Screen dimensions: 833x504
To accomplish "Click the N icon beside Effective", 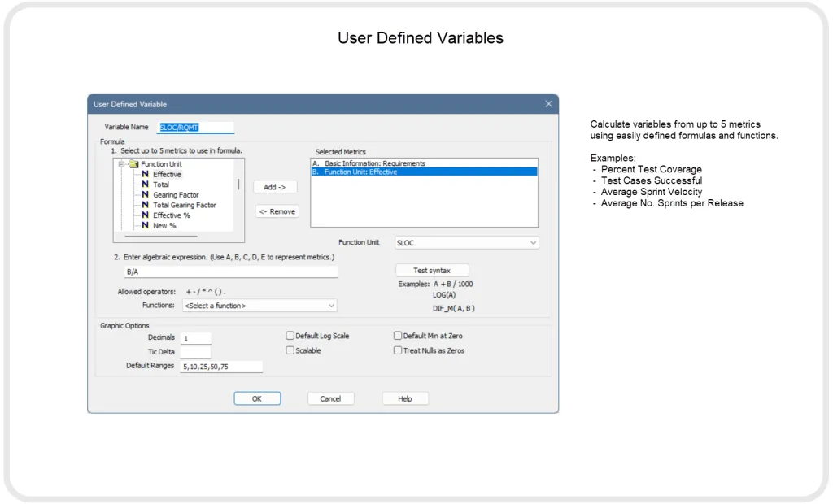I will pyautogui.click(x=145, y=174).
